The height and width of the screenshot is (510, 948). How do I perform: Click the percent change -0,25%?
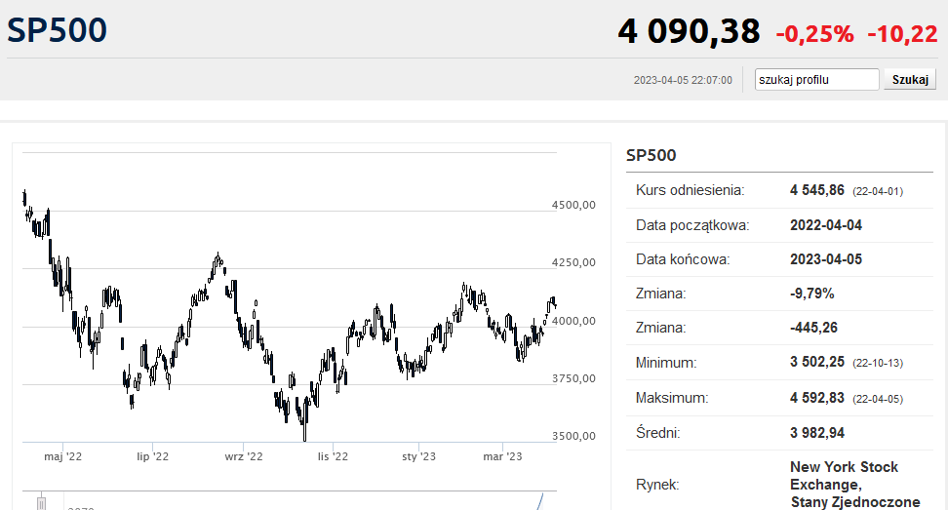pos(814,34)
